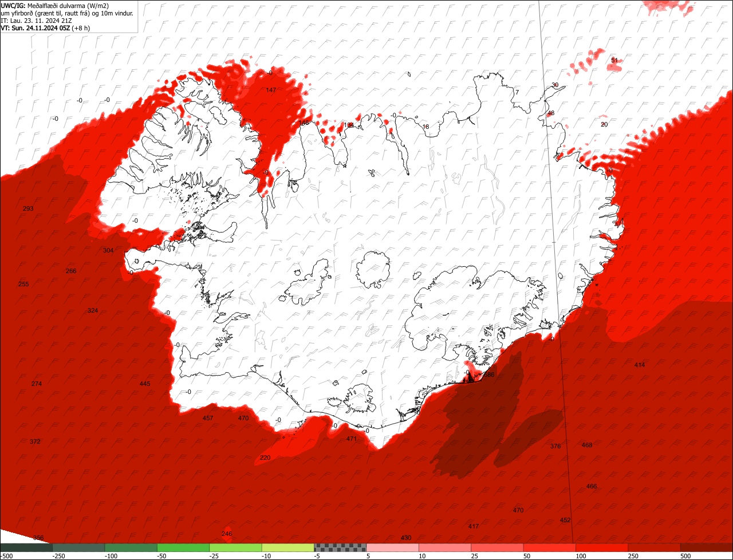Select the yellow-green legend segment between -10 and -5
Screen dimensions: 733x560
point(288,547)
